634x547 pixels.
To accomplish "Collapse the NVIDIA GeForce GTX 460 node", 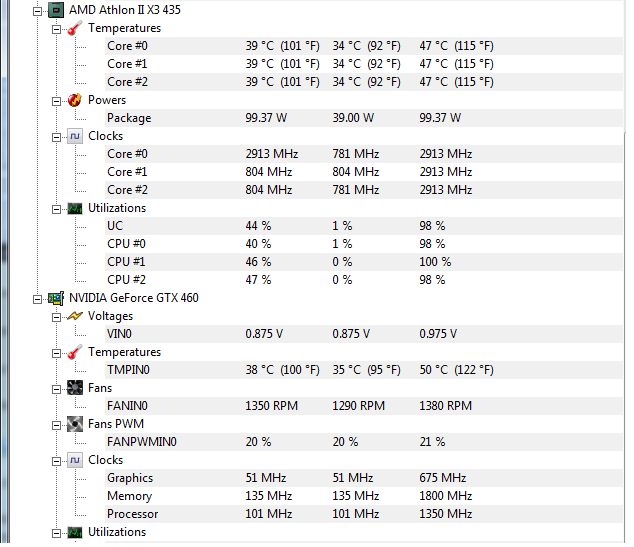I will 38,298.
